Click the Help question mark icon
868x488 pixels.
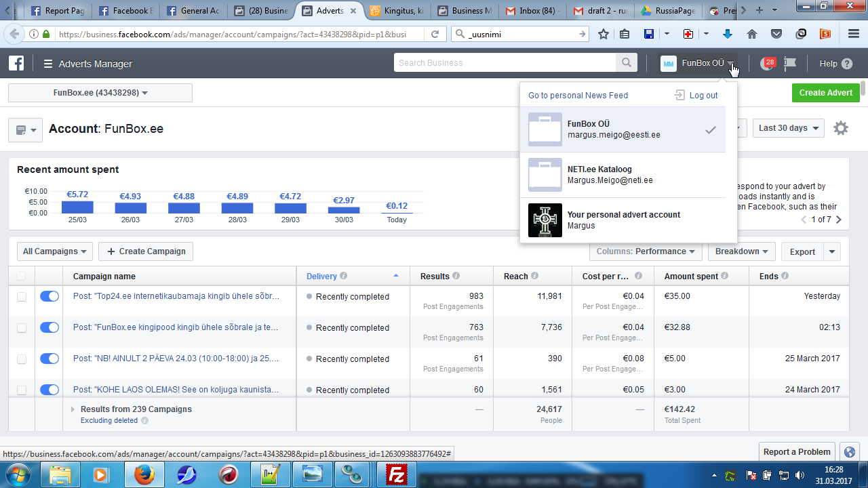click(847, 64)
